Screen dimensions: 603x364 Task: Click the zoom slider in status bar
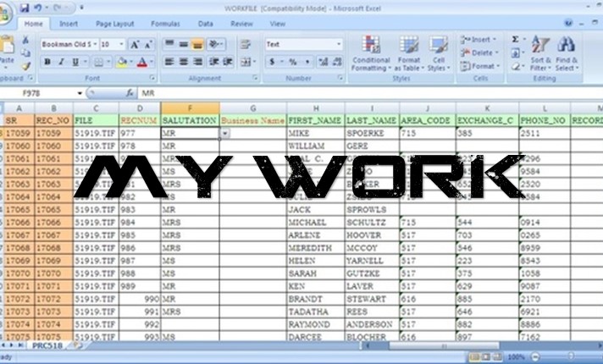coord(571,356)
